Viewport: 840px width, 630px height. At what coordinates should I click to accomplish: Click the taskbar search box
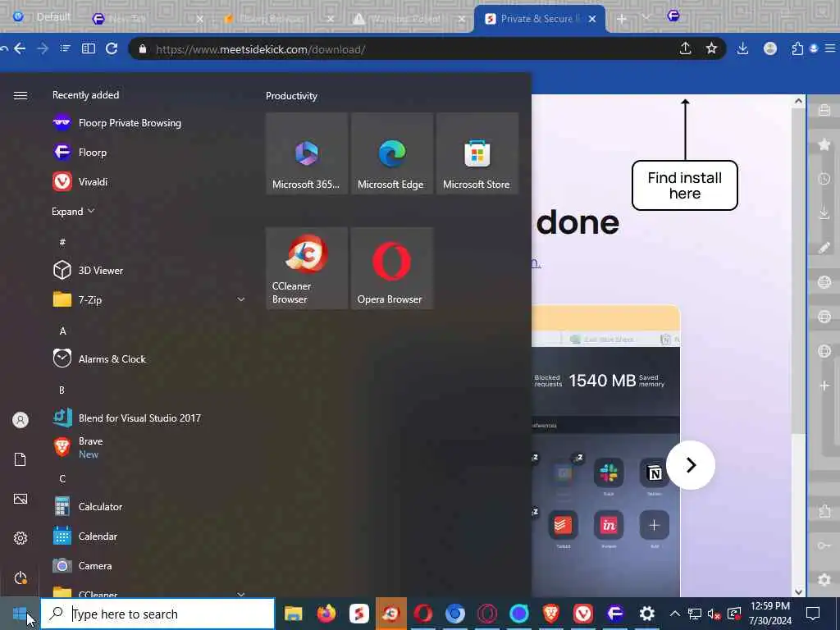click(158, 614)
